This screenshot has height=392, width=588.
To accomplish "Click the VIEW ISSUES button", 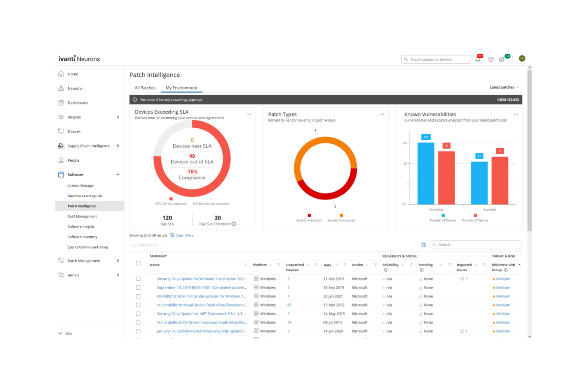I will [x=508, y=99].
